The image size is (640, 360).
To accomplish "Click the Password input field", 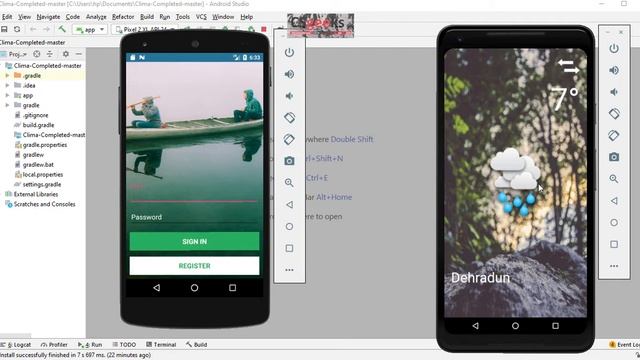I will click(x=194, y=217).
